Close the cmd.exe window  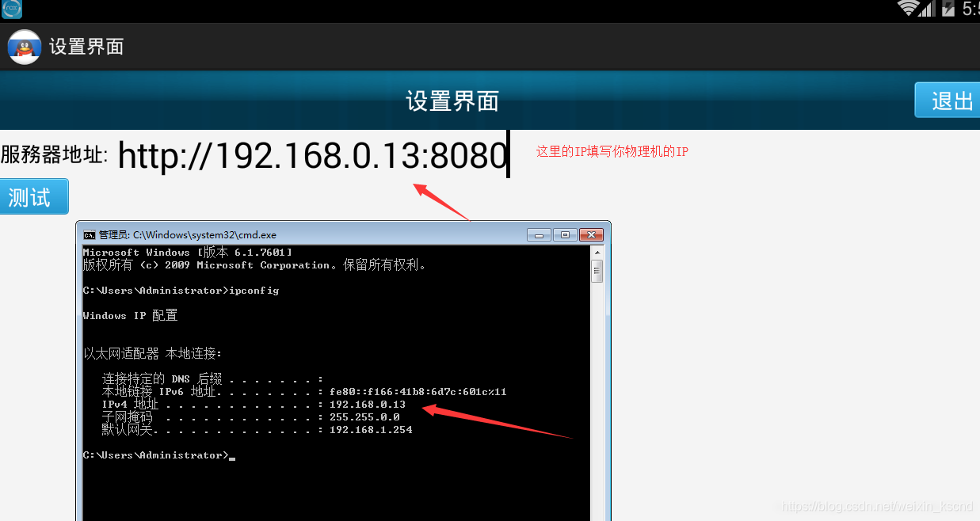[x=591, y=234]
